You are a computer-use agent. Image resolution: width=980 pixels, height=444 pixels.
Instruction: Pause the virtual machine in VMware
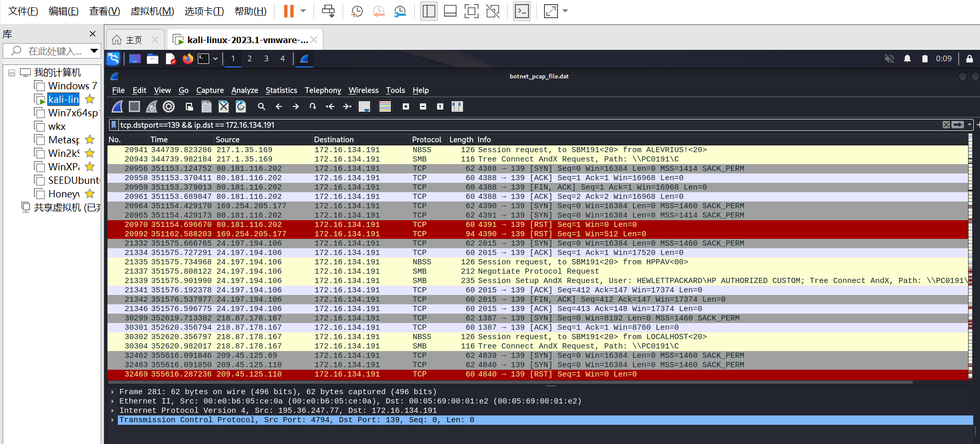pos(289,11)
